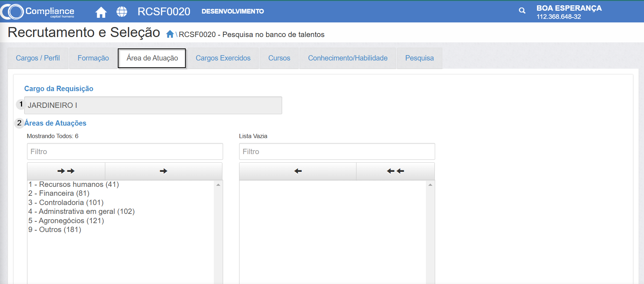Screen dimensions: 644x284
Task: Go to the Pesquisa tab
Action: [419, 58]
